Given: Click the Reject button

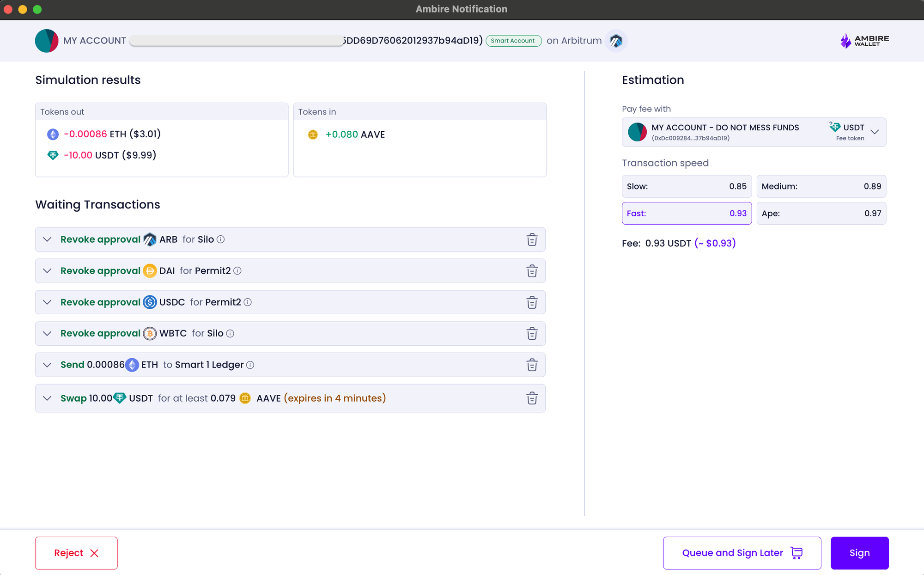Looking at the screenshot, I should pos(76,553).
